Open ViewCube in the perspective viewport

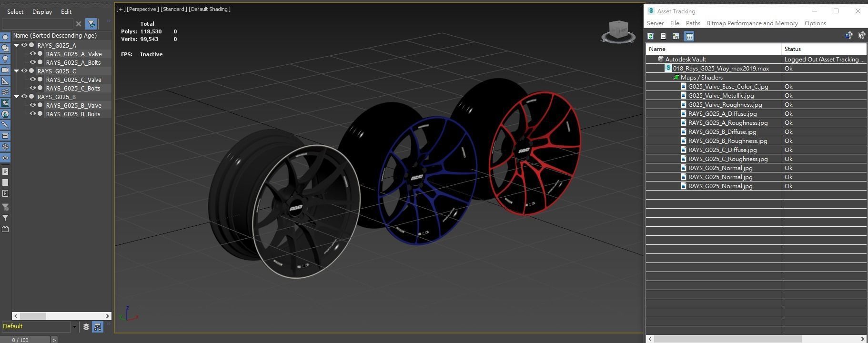click(x=618, y=31)
